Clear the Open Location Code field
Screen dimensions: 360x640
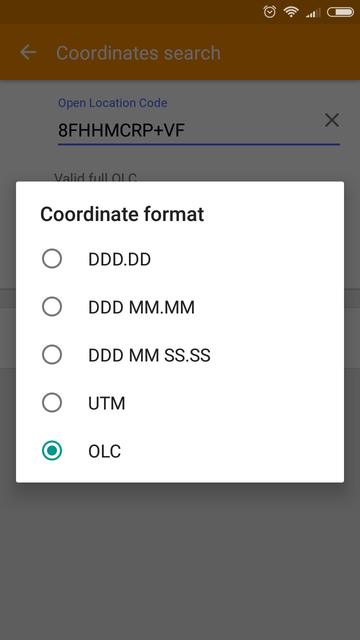click(332, 120)
